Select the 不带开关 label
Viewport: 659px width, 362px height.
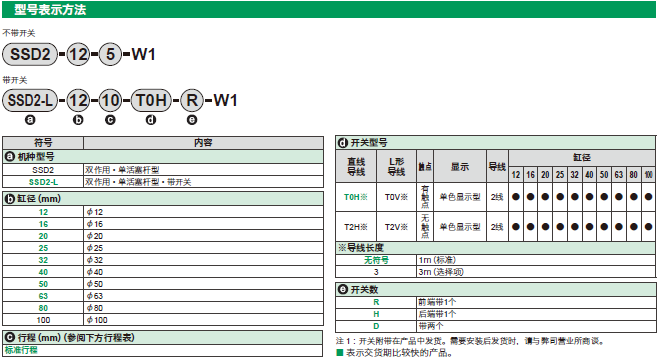point(19,33)
